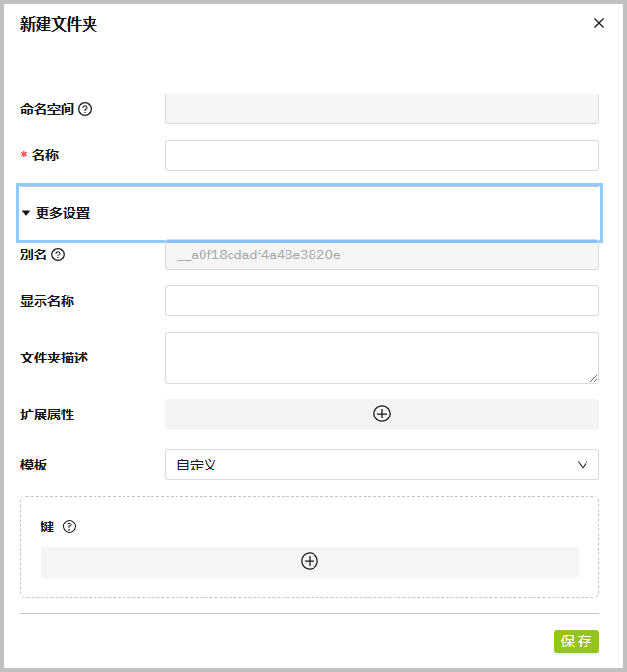Click the 模板 label
The image size is (627, 672).
click(x=34, y=465)
